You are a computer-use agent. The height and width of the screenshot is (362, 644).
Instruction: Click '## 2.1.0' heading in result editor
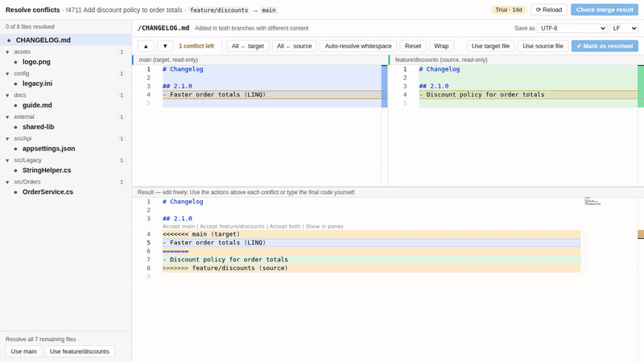click(177, 218)
